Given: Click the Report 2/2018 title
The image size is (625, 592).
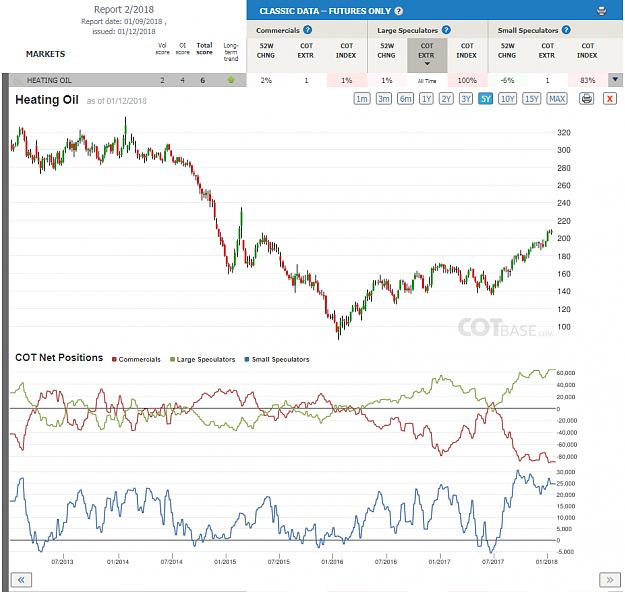Looking at the screenshot, I should 124,9.
